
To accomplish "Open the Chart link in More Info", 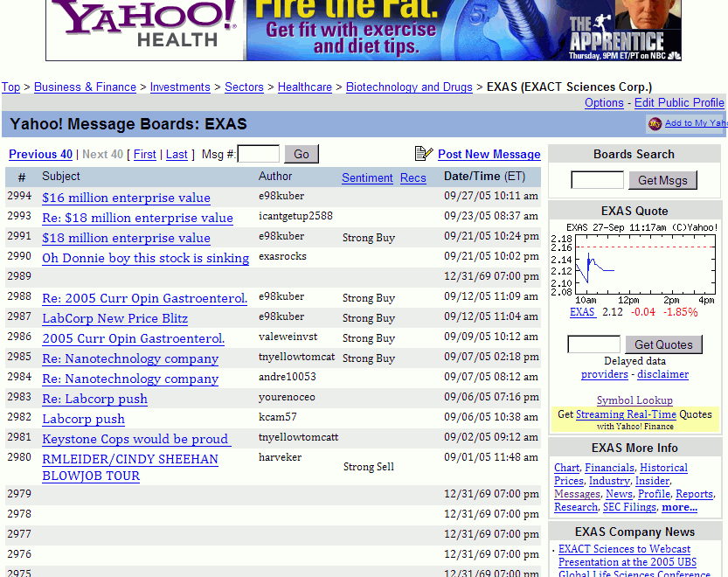I will [x=567, y=468].
